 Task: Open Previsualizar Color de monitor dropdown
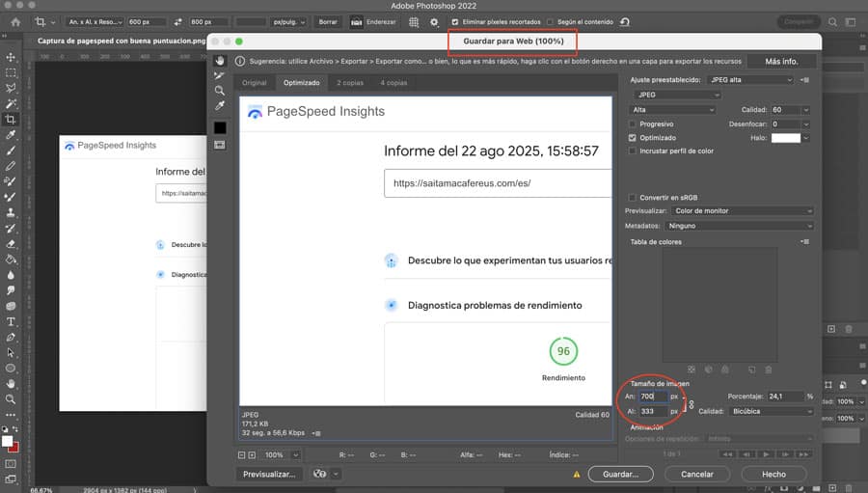click(743, 211)
